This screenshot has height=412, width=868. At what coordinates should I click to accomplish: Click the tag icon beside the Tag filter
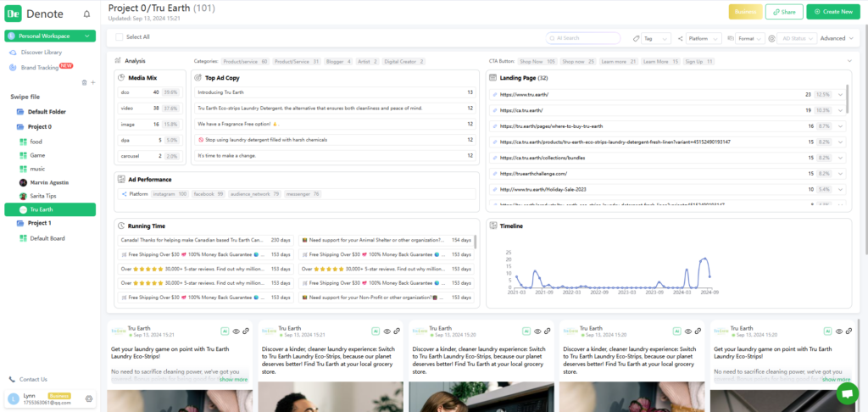point(636,39)
